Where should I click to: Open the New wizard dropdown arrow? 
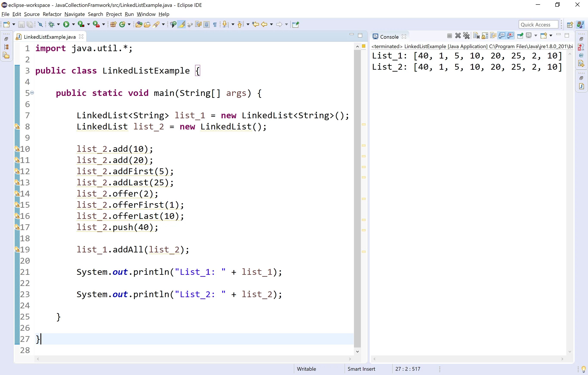tap(14, 24)
